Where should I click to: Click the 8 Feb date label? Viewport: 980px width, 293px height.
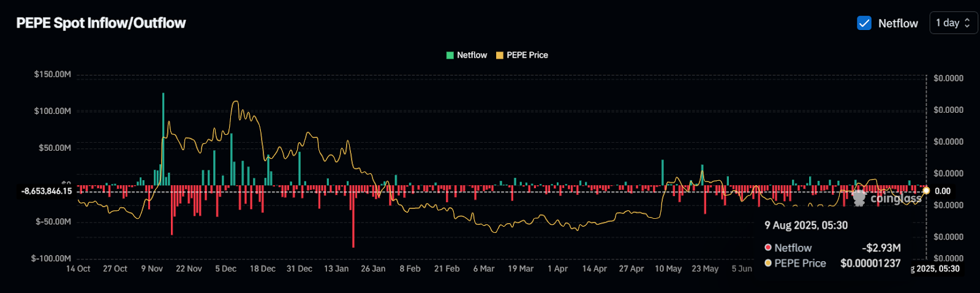click(410, 268)
